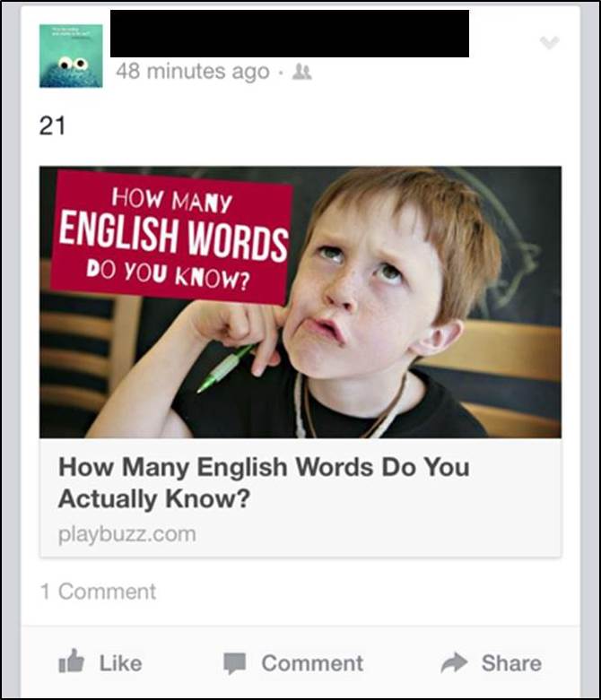Open the post options chevron dropdown
Viewport: 601px width, 700px height.
(549, 43)
